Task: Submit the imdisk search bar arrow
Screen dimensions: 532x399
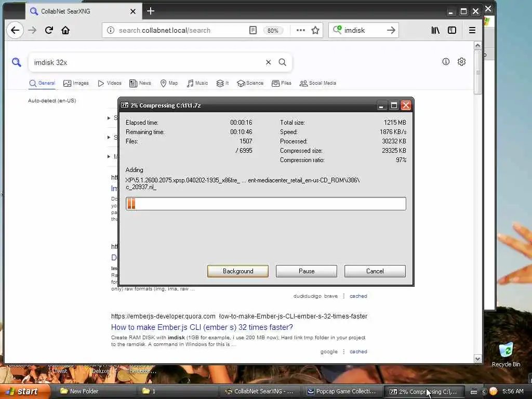Action: 391,30
